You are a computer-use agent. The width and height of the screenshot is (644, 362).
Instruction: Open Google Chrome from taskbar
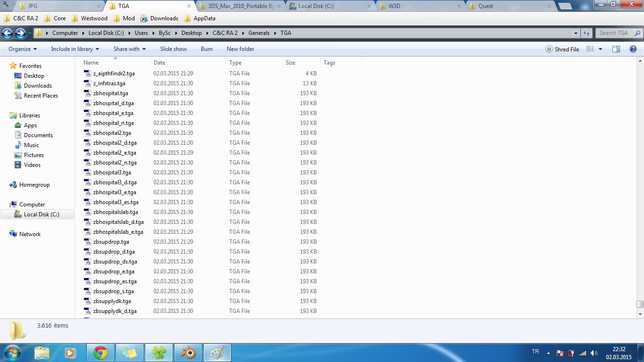pyautogui.click(x=100, y=353)
